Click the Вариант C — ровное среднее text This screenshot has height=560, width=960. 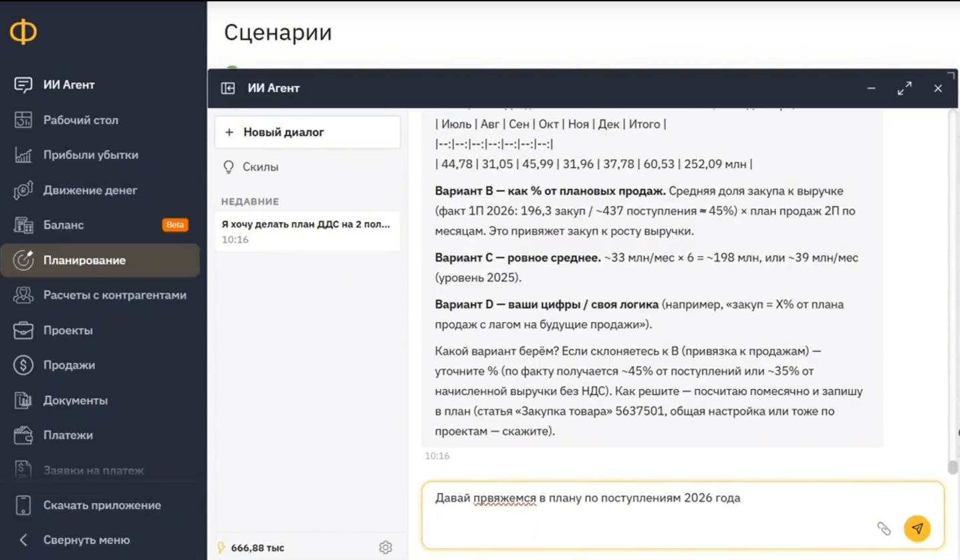point(518,257)
